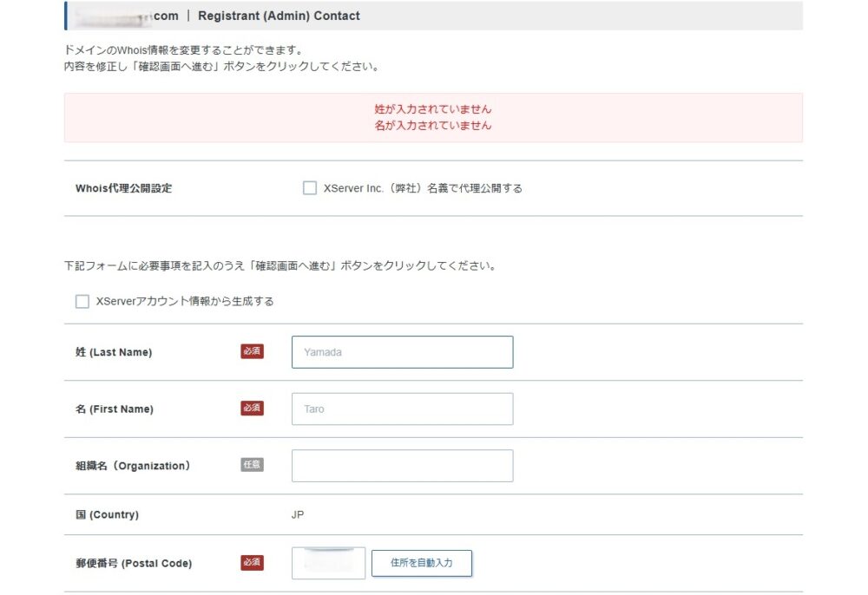Click the XServer Inc.（弊社）名義で代理公開する label text
Image resolution: width=868 pixels, height=595 pixels.
pos(422,188)
